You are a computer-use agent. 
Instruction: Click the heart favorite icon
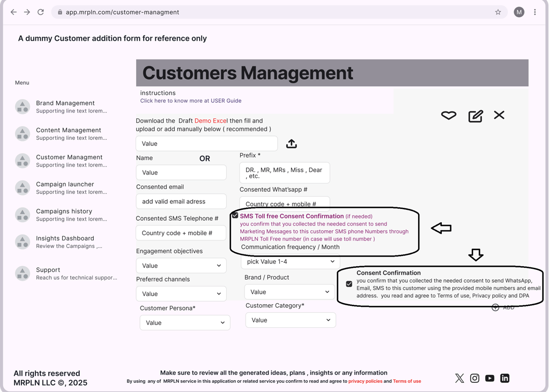(x=449, y=115)
